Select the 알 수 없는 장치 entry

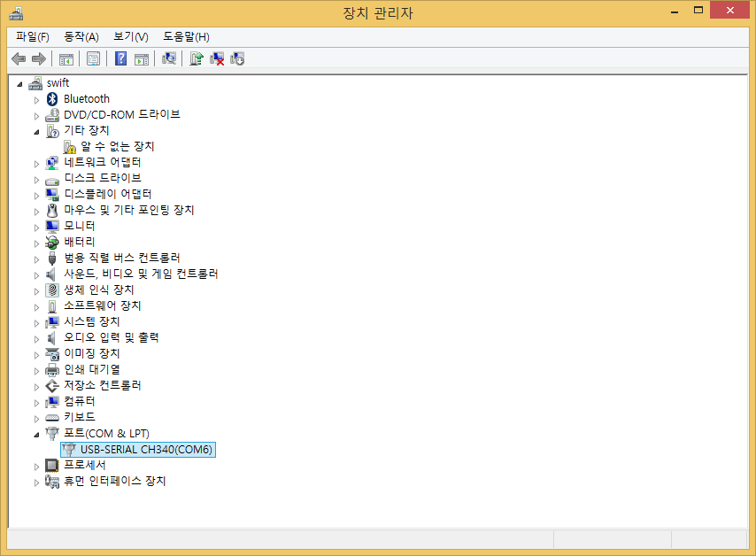pos(117,147)
